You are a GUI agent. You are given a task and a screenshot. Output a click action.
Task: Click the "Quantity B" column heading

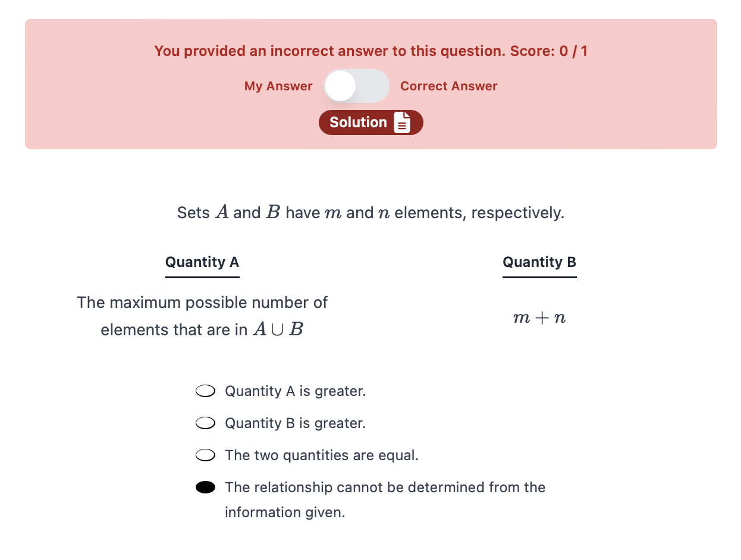coord(539,262)
